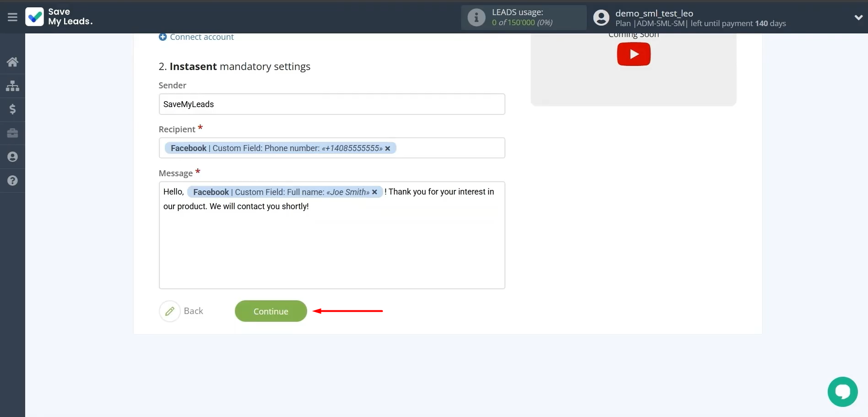Click the green Continue button

[271, 311]
